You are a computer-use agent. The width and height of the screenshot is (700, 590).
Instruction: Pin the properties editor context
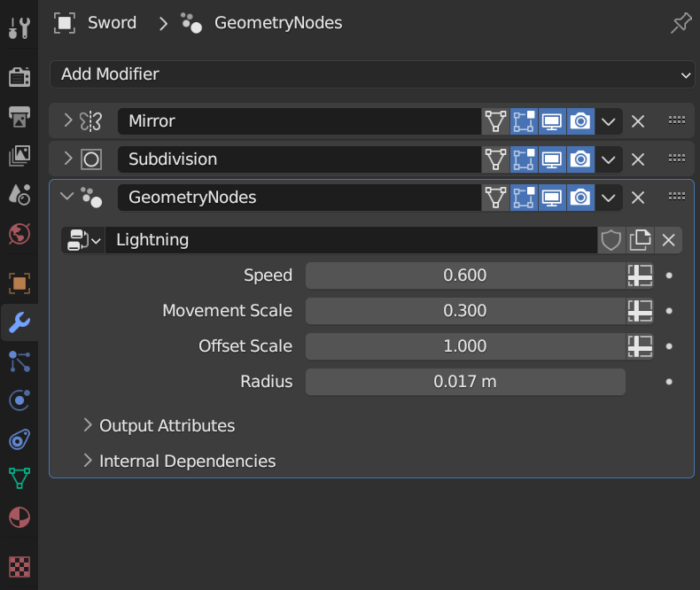click(x=681, y=24)
